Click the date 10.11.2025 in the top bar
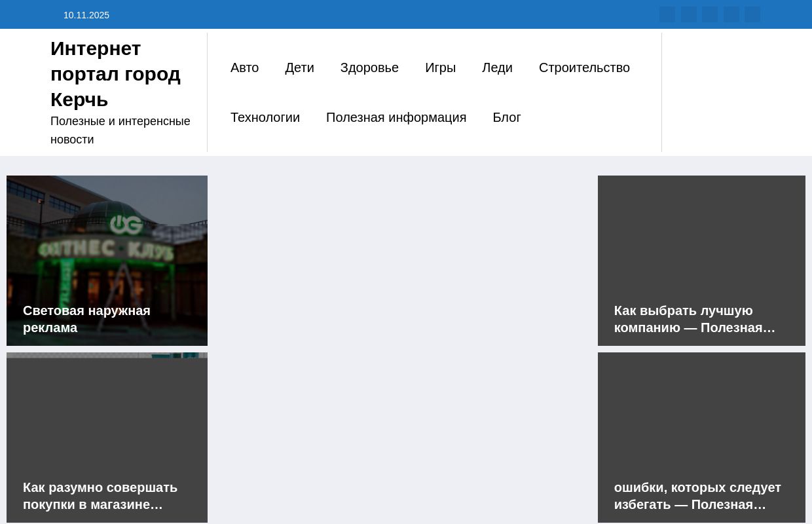Screen dimensions: 812x524 click(x=86, y=14)
